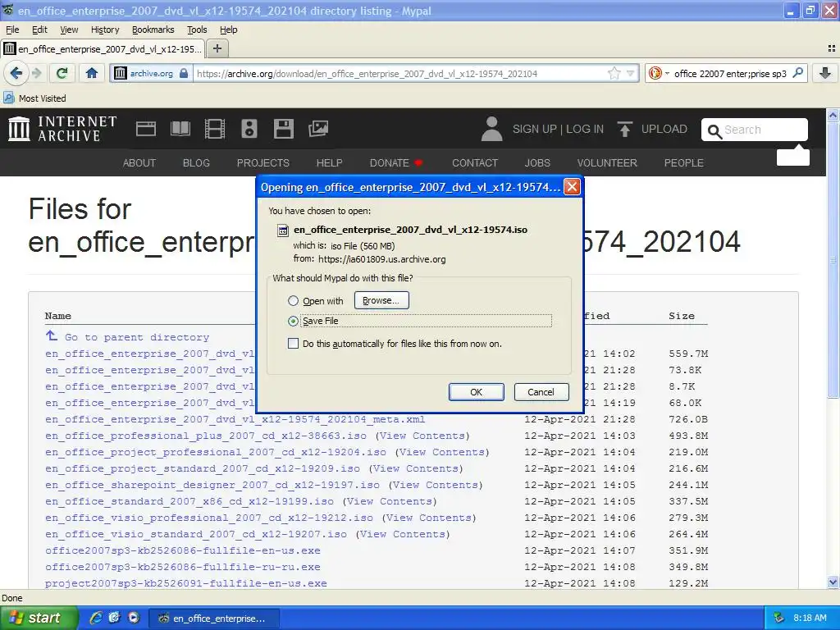Open office2007sp3-kb2526086-fullfile-en-us.exe link

183,550
